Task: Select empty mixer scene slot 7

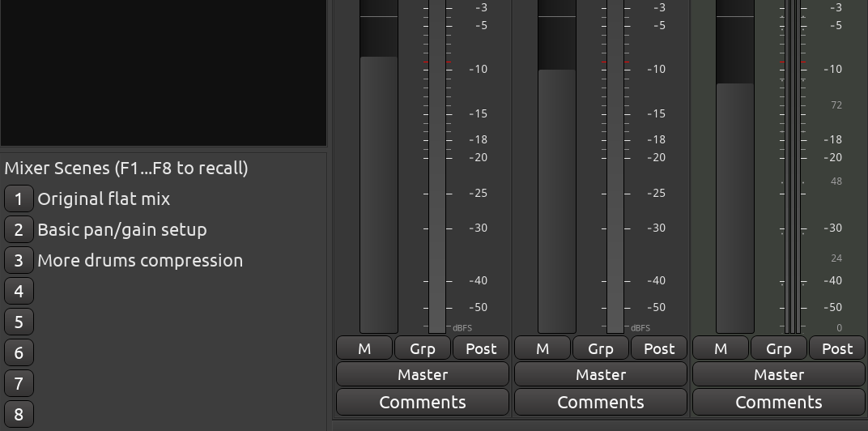Action: click(19, 383)
